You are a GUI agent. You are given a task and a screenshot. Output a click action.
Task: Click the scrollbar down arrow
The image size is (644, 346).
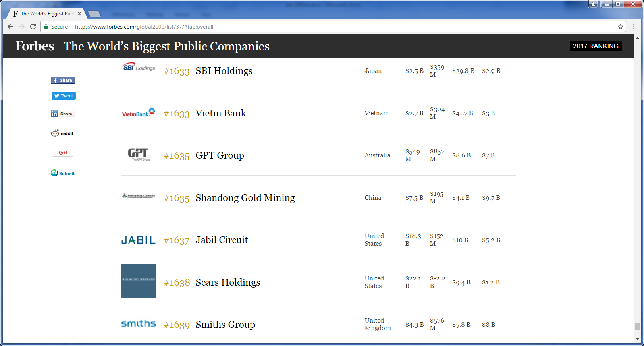pos(637,339)
